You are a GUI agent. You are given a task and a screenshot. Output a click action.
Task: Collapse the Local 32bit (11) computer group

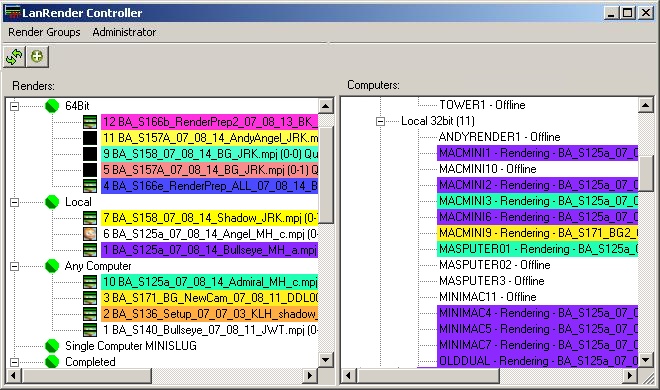[381, 122]
